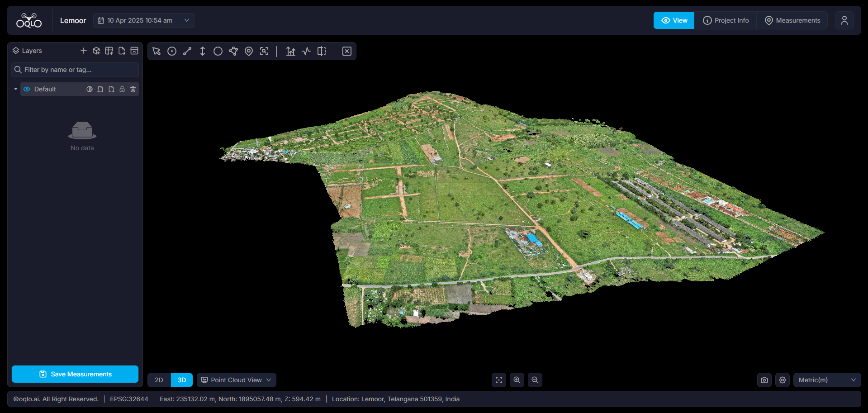Open the Measurements tab
The image size is (868, 413).
[x=792, y=20]
